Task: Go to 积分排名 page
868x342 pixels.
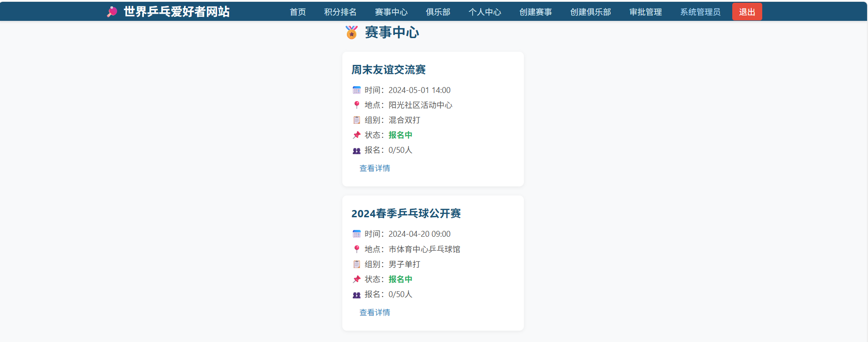Action: 340,12
